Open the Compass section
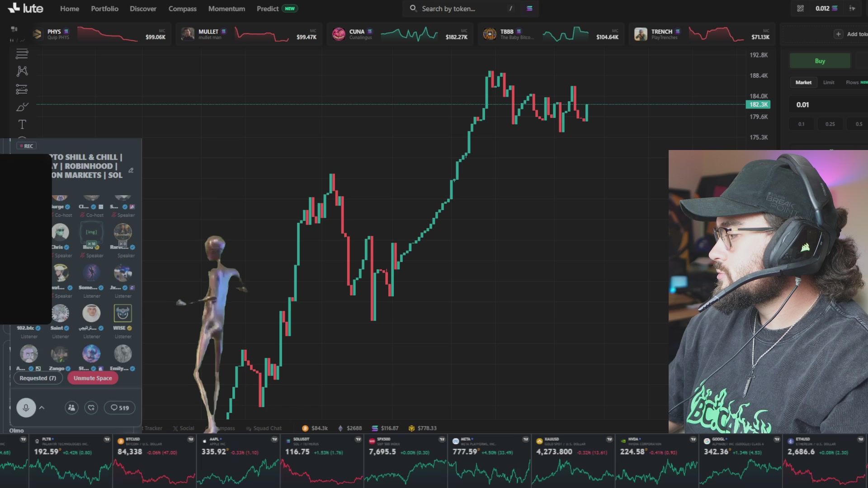The image size is (868, 488). click(182, 9)
